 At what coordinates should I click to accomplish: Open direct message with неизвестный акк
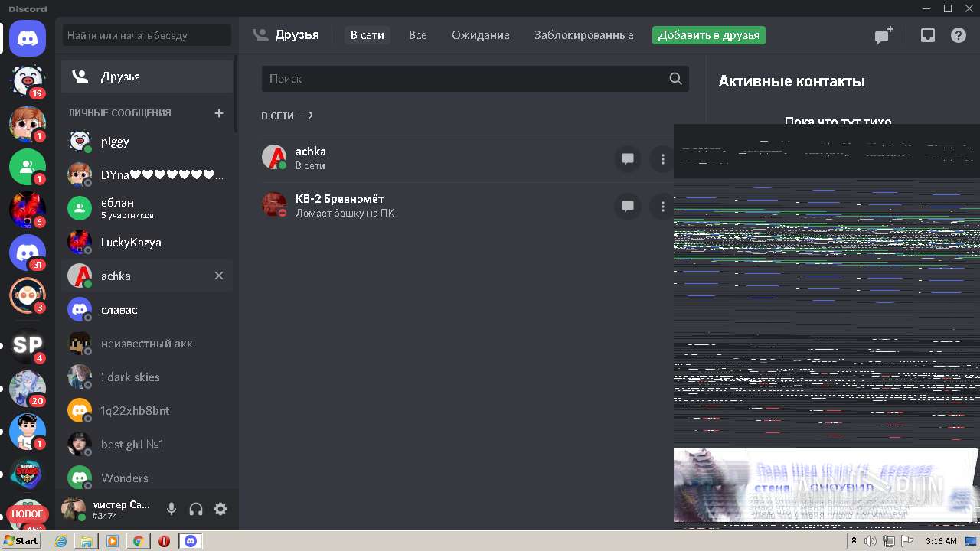[x=147, y=344]
